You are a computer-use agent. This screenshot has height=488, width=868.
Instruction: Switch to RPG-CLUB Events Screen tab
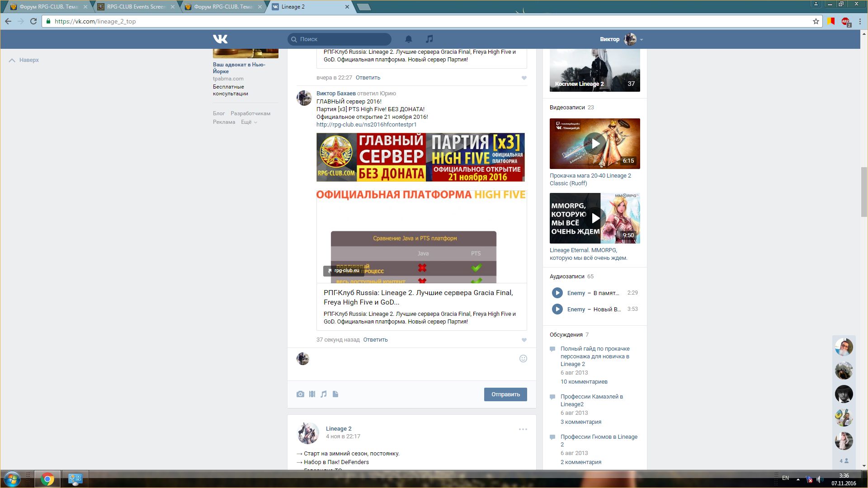[x=136, y=7]
